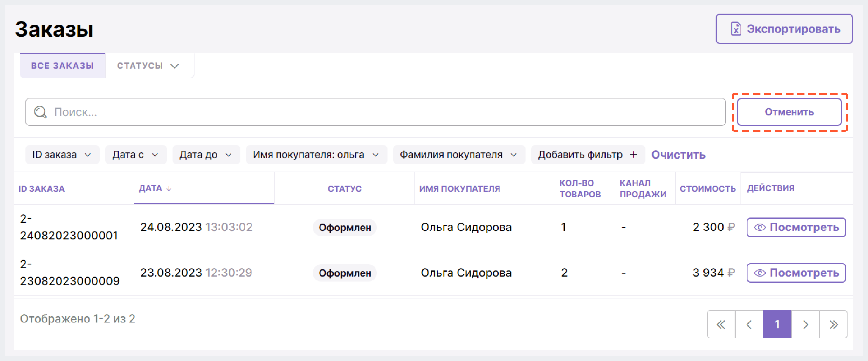Image resolution: width=868 pixels, height=361 pixels.
Task: Focus the Поиск search field
Action: click(375, 112)
